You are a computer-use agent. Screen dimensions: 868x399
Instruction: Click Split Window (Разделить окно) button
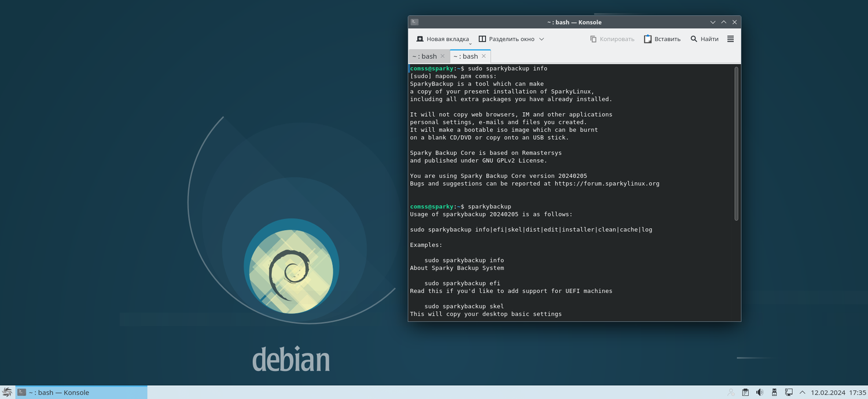(x=506, y=39)
